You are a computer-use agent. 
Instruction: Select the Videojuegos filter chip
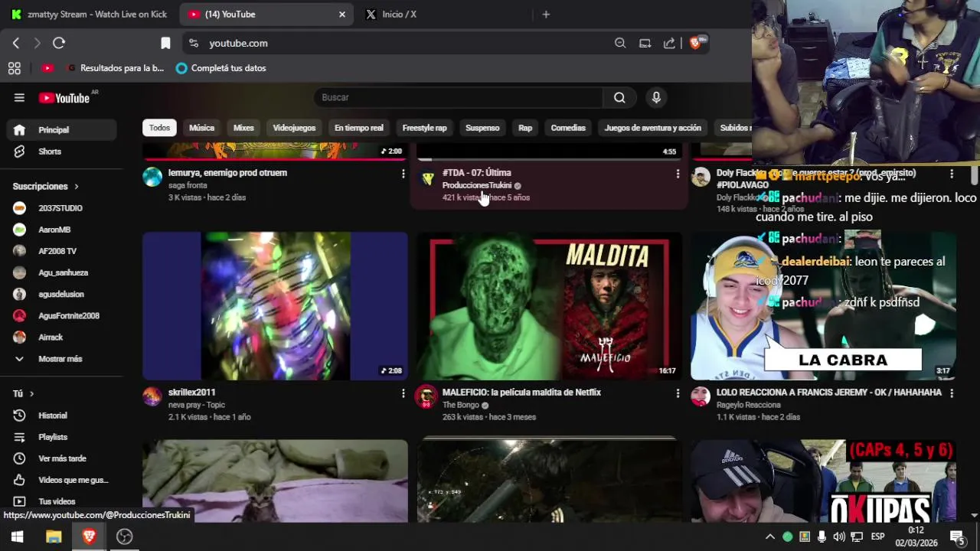(294, 128)
